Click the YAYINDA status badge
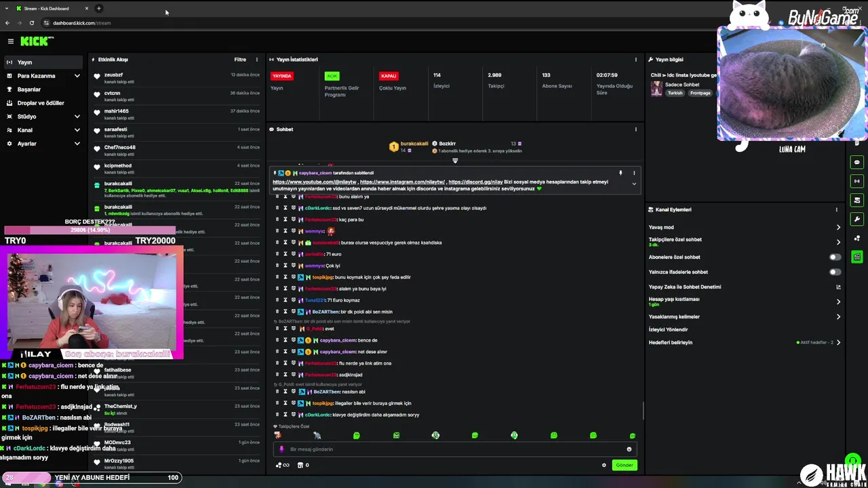Screen dimensions: 868x488 pos(281,76)
